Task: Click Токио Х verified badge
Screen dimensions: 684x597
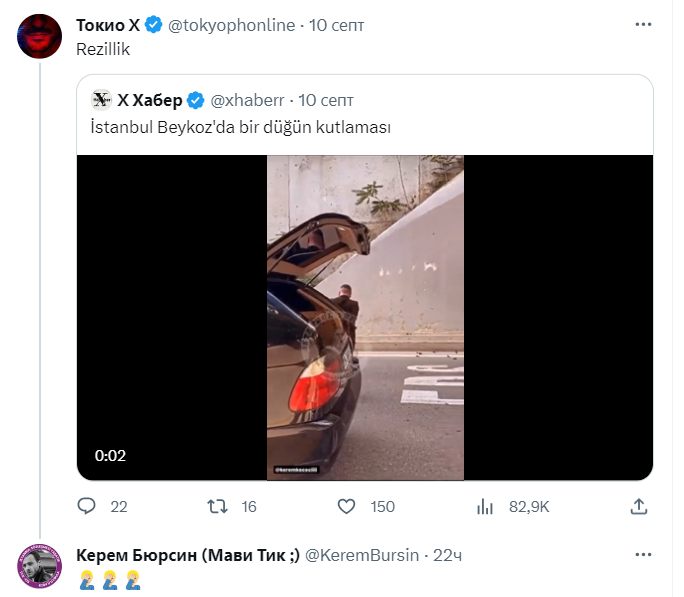Action: [154, 25]
